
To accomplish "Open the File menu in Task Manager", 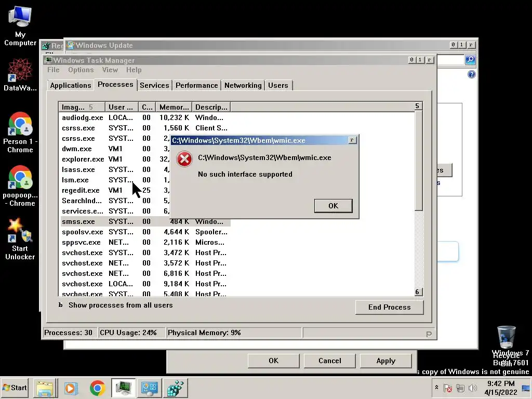I will pos(54,70).
